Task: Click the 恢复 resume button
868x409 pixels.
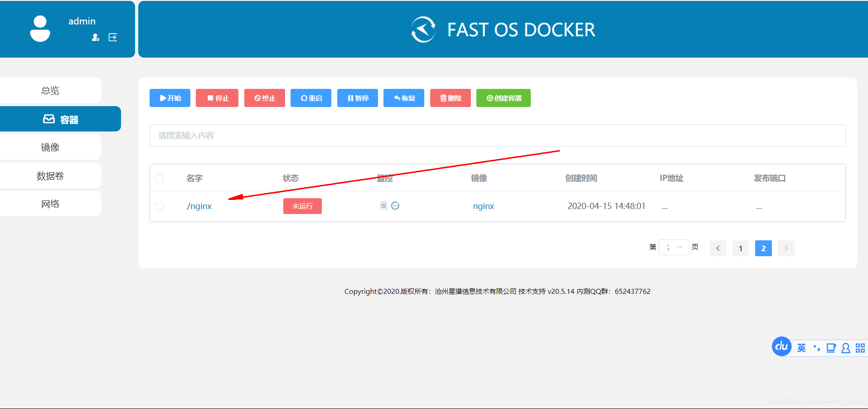Action: pos(404,98)
